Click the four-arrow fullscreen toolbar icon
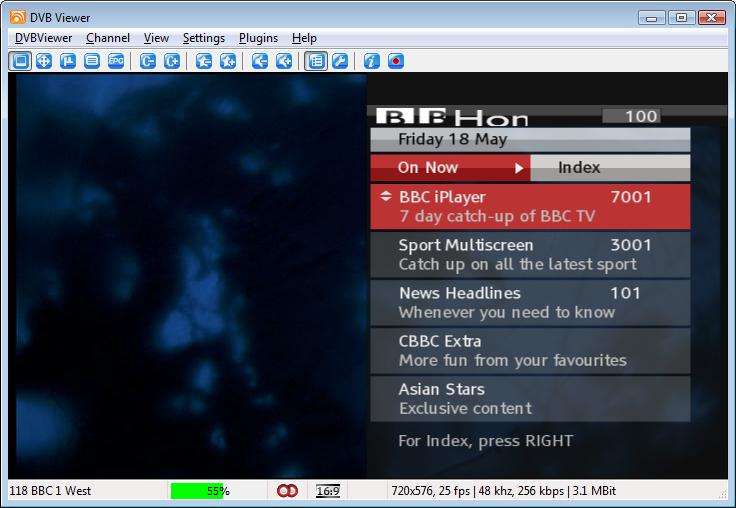Image resolution: width=736 pixels, height=508 pixels. (x=44, y=61)
